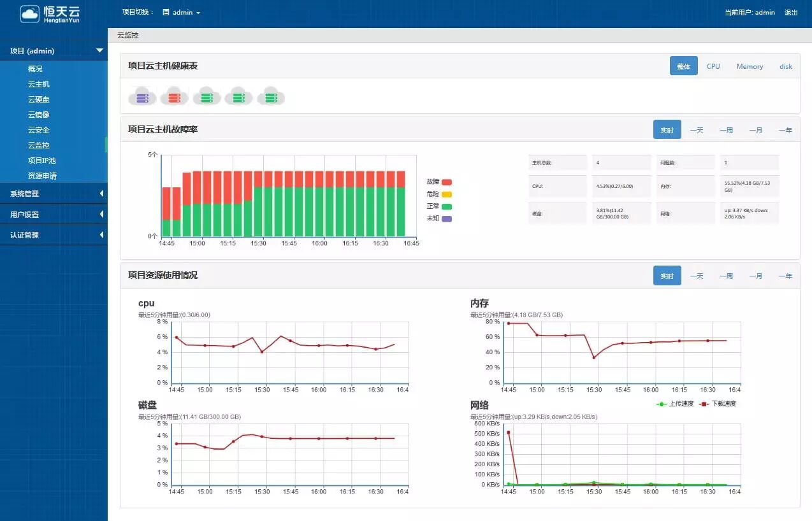812x521 pixels.
Task: Toggle the 下载速度 network legend entry
Action: (718, 404)
